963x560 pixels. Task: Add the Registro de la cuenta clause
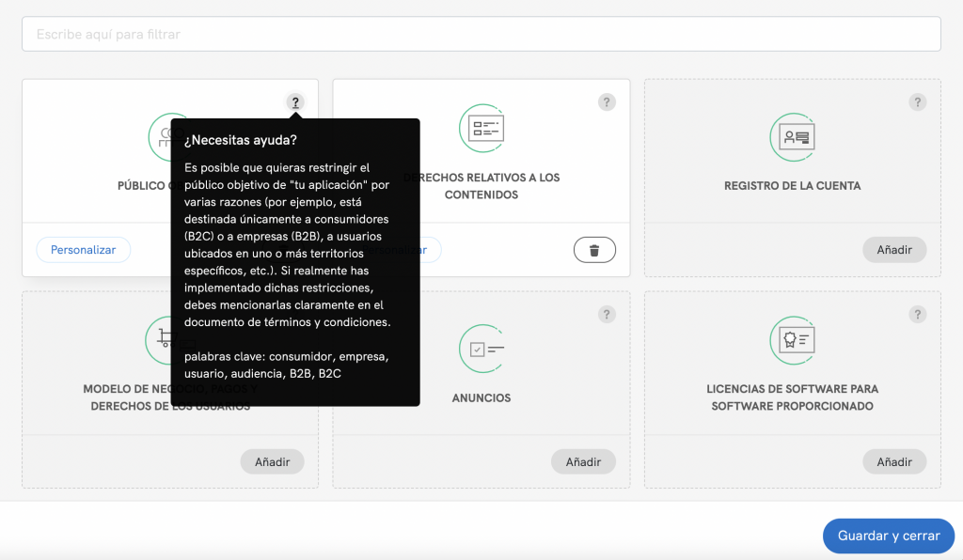click(x=894, y=250)
